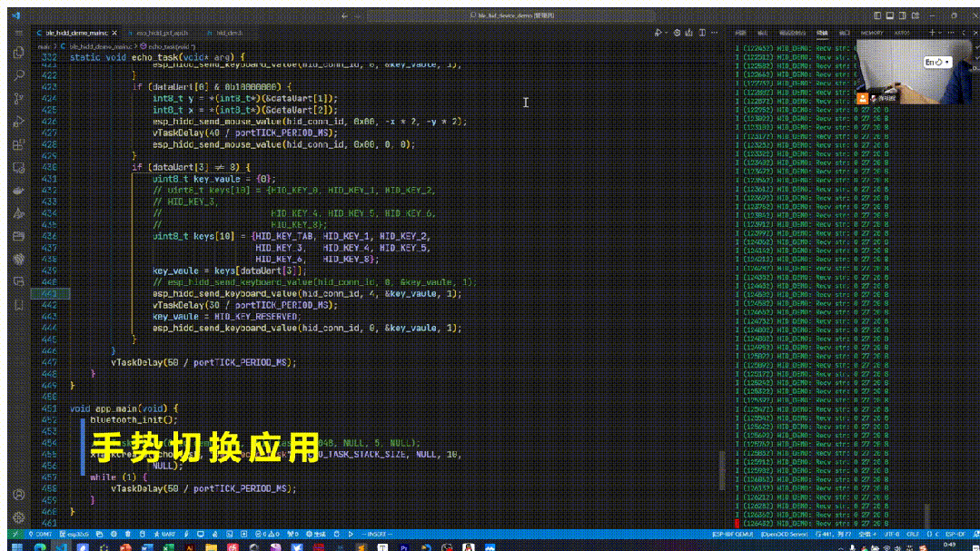The image size is (980, 551).
Task: Open the Extensions view
Action: coord(19,144)
